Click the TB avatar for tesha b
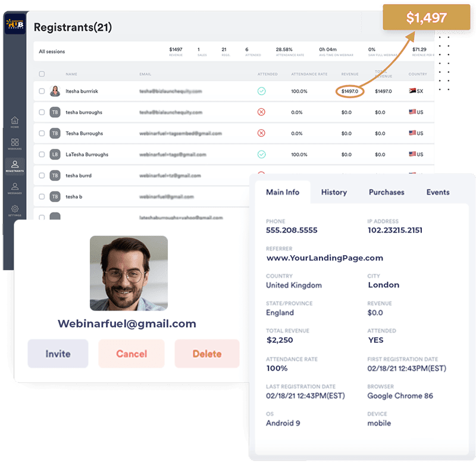The image size is (476, 464). [55, 197]
